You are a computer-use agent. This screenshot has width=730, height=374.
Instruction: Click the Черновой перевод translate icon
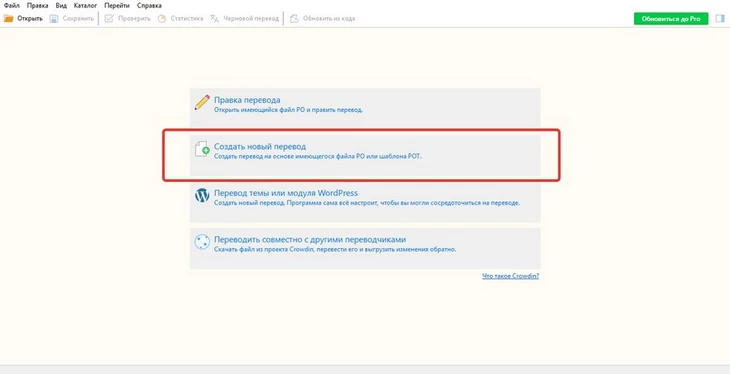[x=214, y=19]
